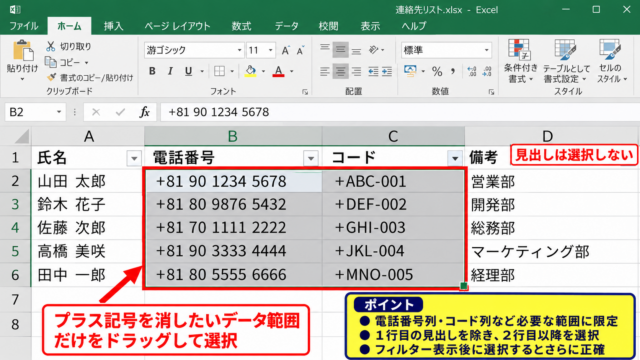This screenshot has width=640, height=360.
Task: Open the Font group dialog launcher
Action: click(x=305, y=92)
